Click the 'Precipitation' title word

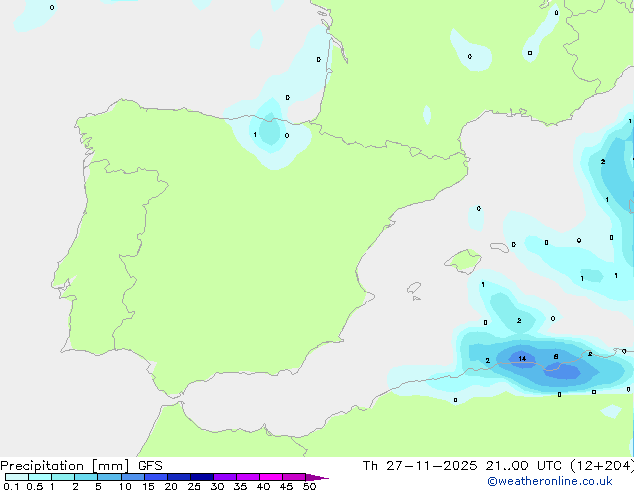42,466
